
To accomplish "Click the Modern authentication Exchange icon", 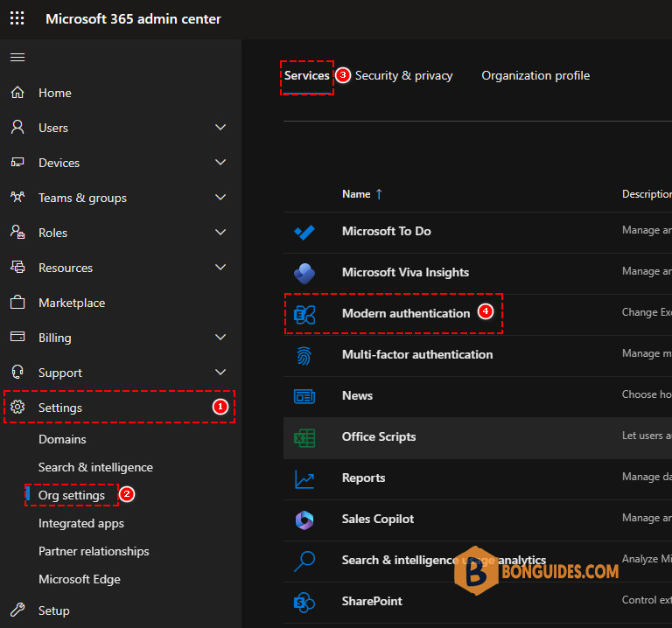I will pyautogui.click(x=304, y=314).
